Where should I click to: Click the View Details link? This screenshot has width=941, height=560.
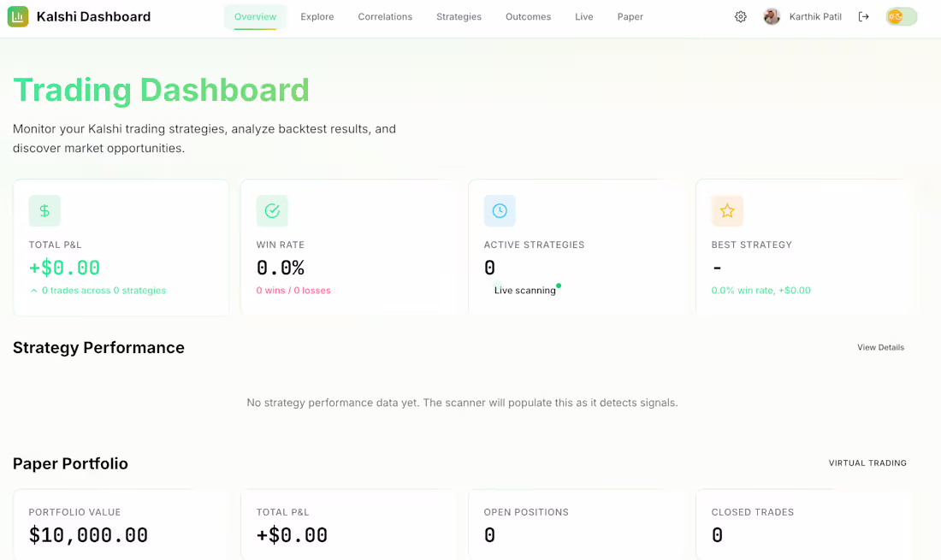880,347
